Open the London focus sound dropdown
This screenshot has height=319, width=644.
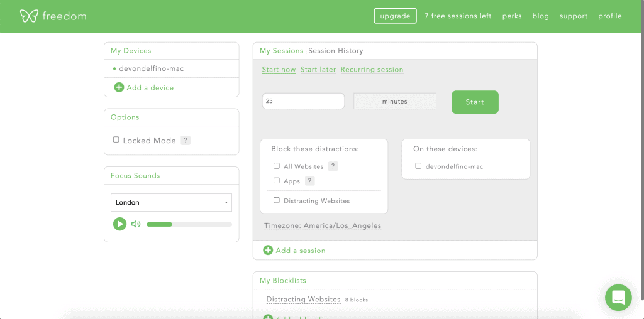click(171, 203)
